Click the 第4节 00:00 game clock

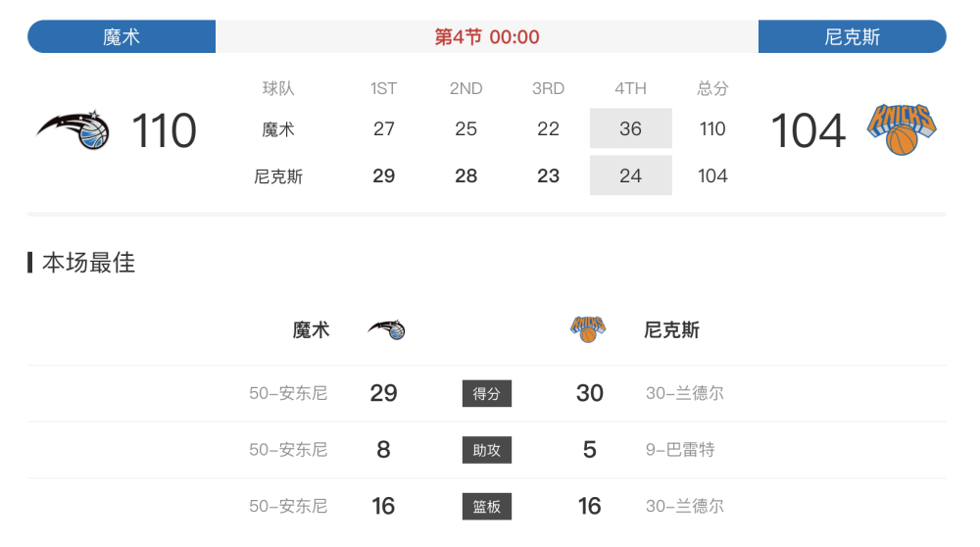(487, 37)
